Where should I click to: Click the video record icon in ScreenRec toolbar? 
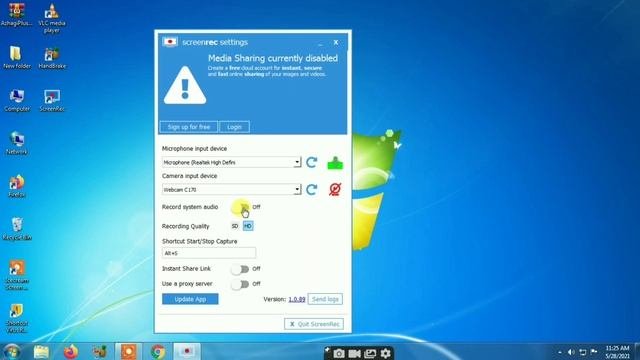pos(354,353)
